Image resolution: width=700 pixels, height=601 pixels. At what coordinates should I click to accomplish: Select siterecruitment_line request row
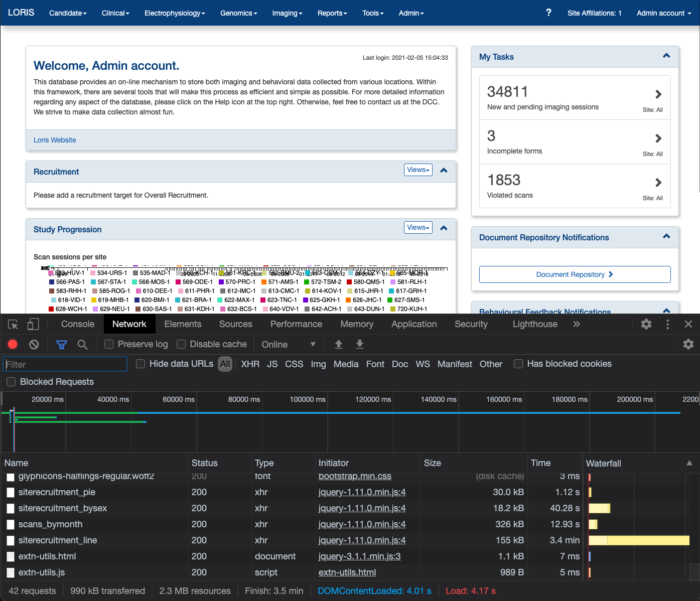click(x=345, y=540)
